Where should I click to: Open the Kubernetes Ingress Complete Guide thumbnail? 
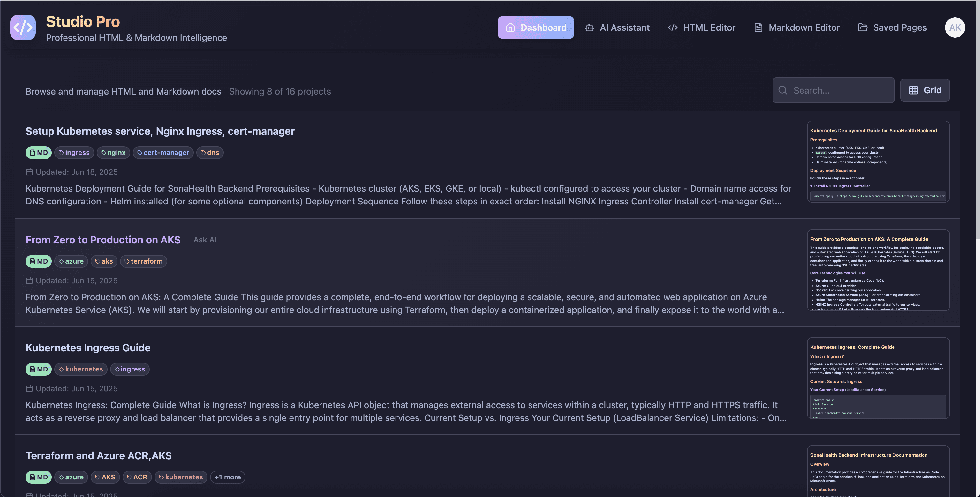878,378
